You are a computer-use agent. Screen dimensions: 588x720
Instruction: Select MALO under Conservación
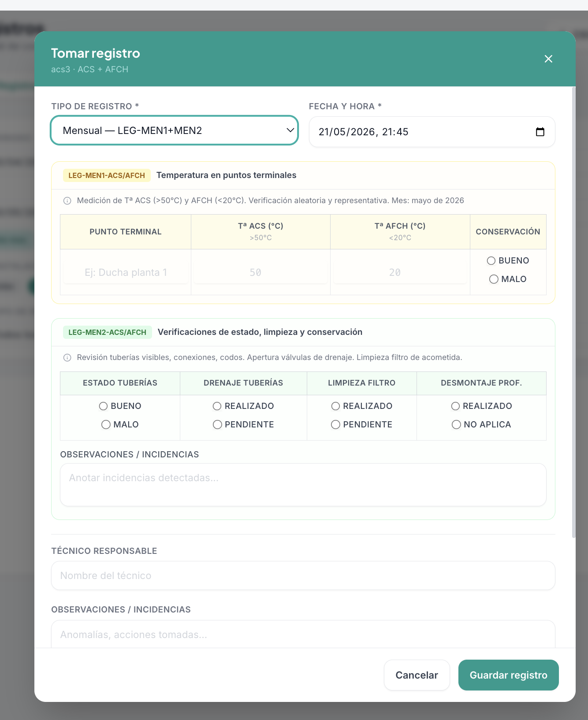494,279
